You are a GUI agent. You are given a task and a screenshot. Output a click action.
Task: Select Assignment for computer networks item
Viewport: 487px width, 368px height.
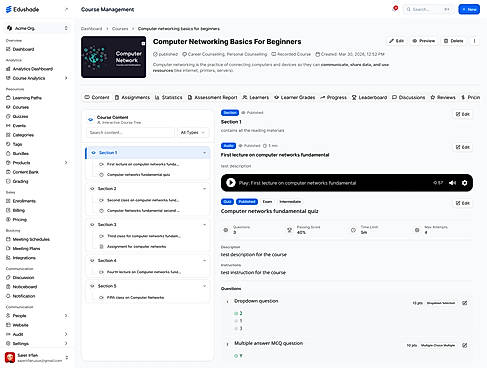[137, 247]
